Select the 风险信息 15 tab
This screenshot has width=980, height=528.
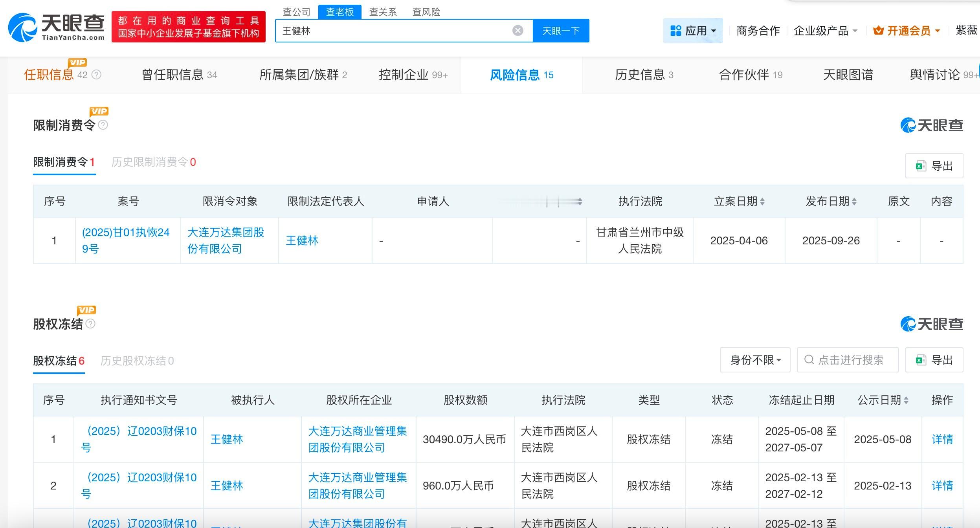click(x=521, y=75)
